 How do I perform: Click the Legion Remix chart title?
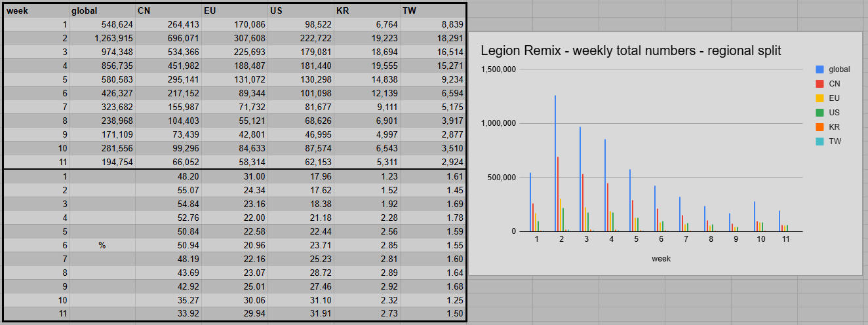[631, 51]
